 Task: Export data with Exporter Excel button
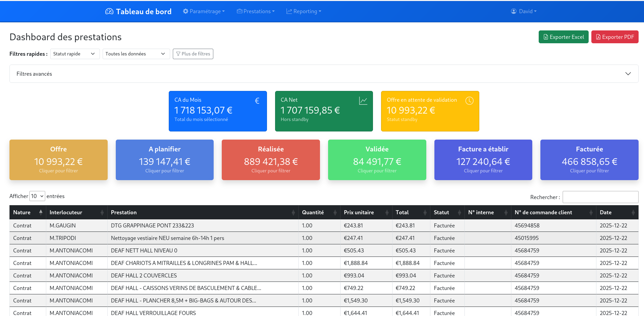pos(563,37)
